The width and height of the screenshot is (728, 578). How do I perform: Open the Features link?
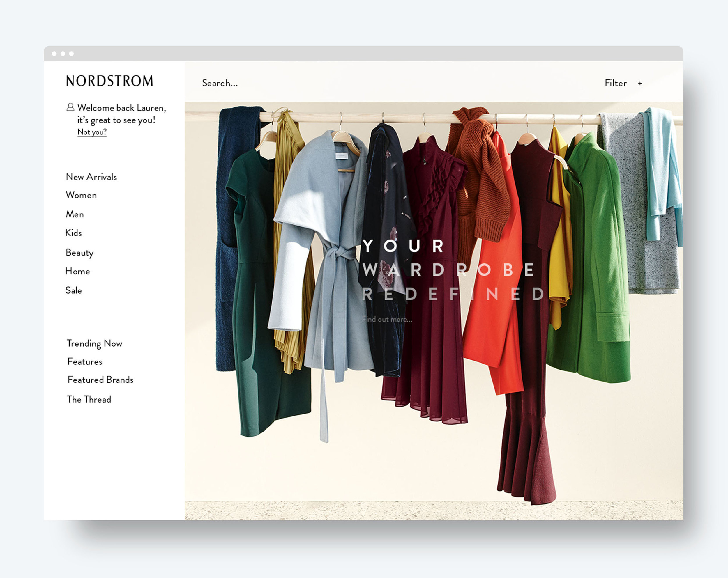point(85,362)
